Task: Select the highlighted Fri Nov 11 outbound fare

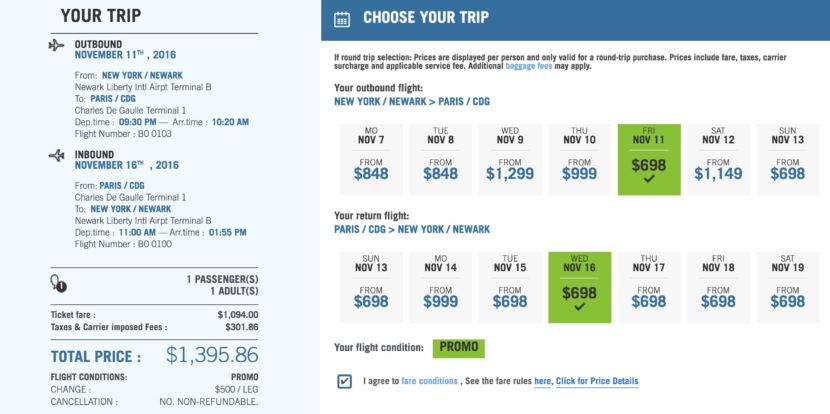Action: tap(649, 159)
